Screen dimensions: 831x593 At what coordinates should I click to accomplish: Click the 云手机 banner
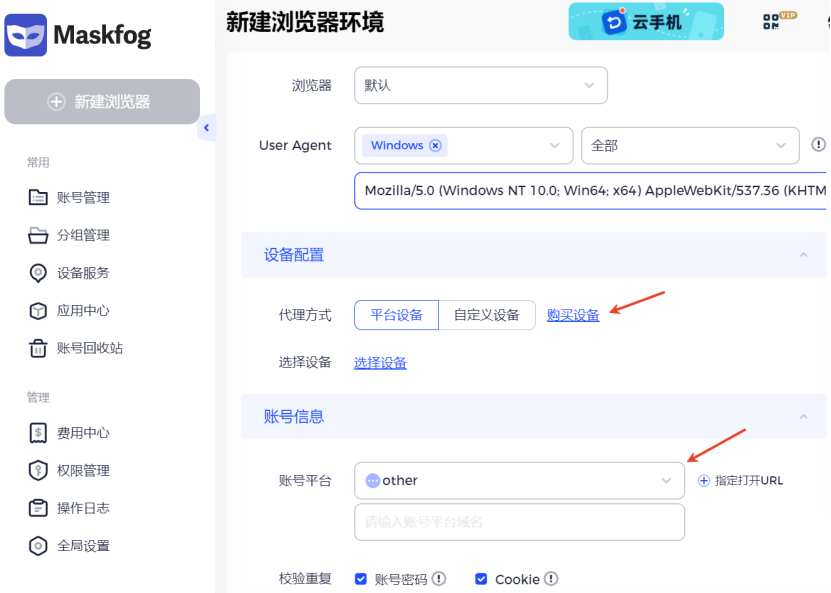coord(646,22)
